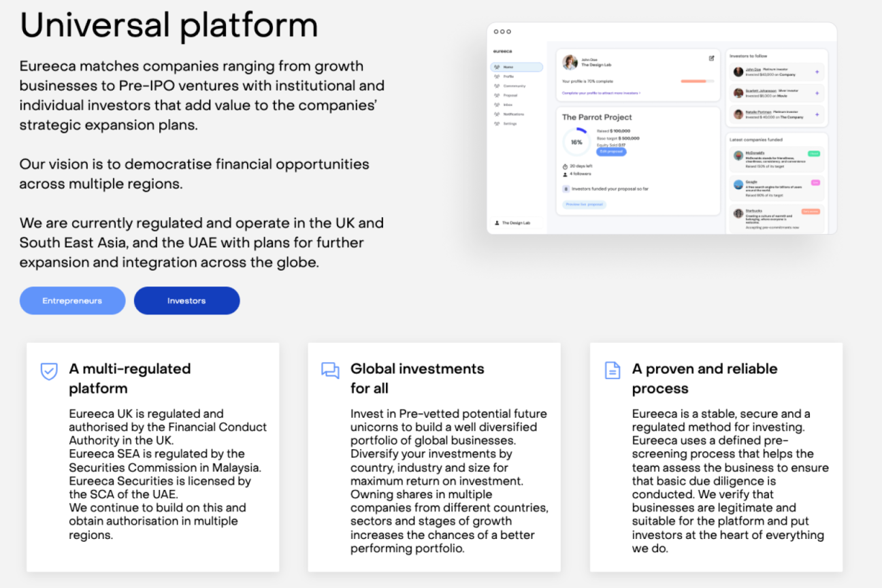Click the edit profile pencil icon
The width and height of the screenshot is (882, 588).
(x=711, y=59)
